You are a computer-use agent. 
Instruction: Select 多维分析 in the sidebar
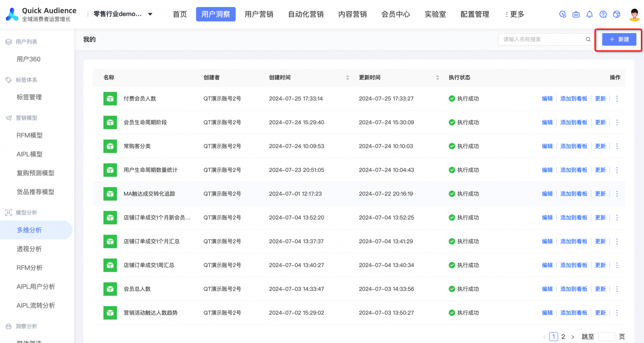[36, 230]
